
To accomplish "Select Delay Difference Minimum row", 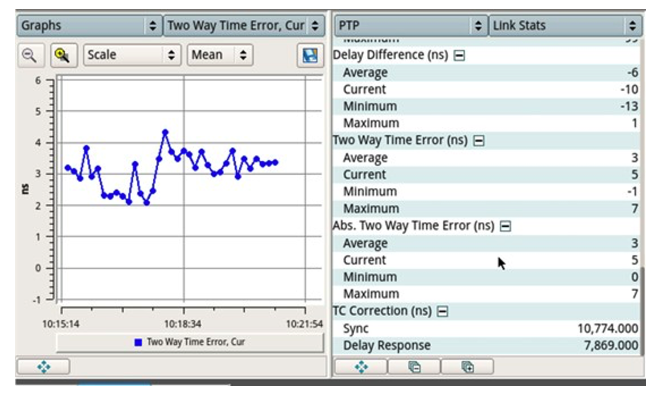I will pos(486,106).
